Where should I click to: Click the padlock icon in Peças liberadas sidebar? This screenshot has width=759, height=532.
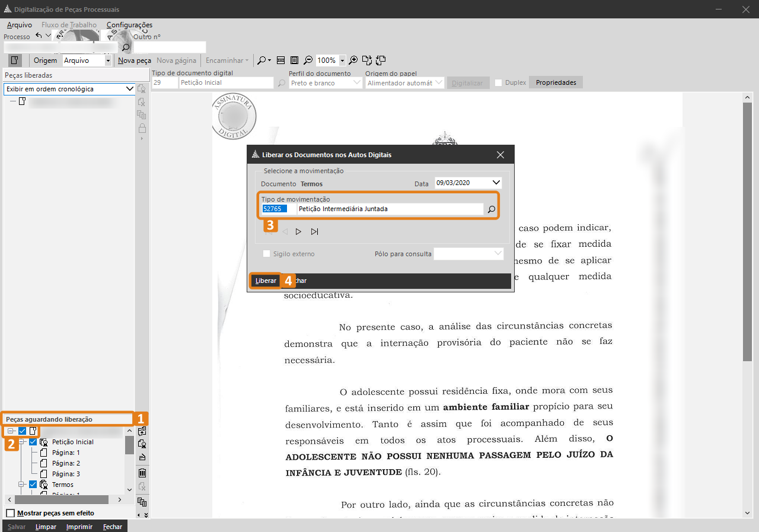142,128
